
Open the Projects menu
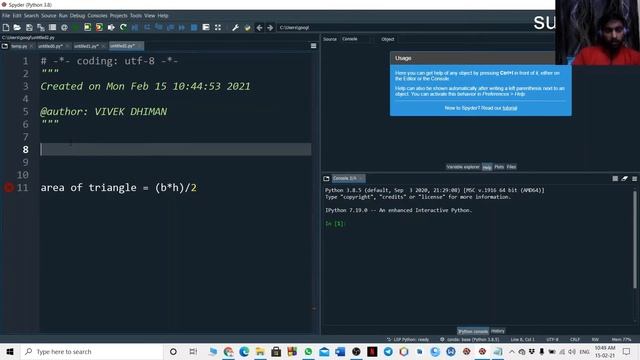(x=118, y=16)
